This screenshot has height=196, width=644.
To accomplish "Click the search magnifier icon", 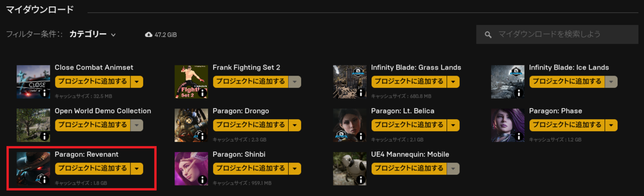I will (x=488, y=35).
